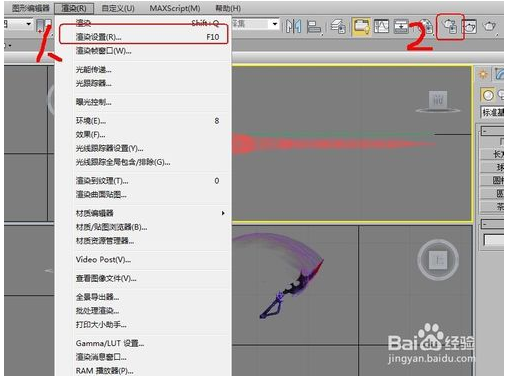Select the Geometry category sphere icon
Viewport: 509px width, 378px height.
(488, 95)
